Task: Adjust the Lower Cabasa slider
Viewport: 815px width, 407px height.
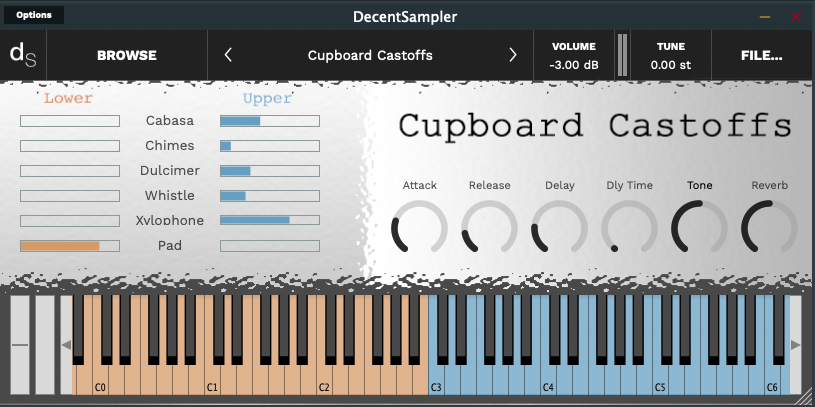Action: pos(70,121)
